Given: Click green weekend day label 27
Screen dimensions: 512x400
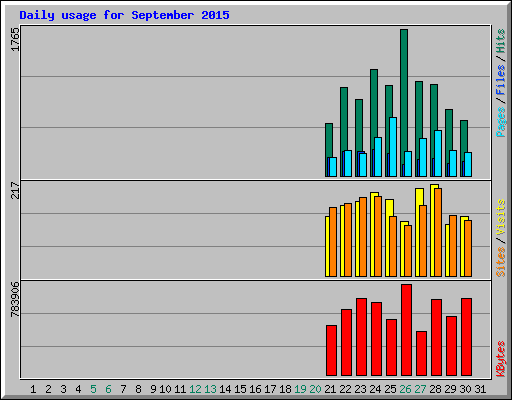Looking at the screenshot, I should (x=420, y=389).
